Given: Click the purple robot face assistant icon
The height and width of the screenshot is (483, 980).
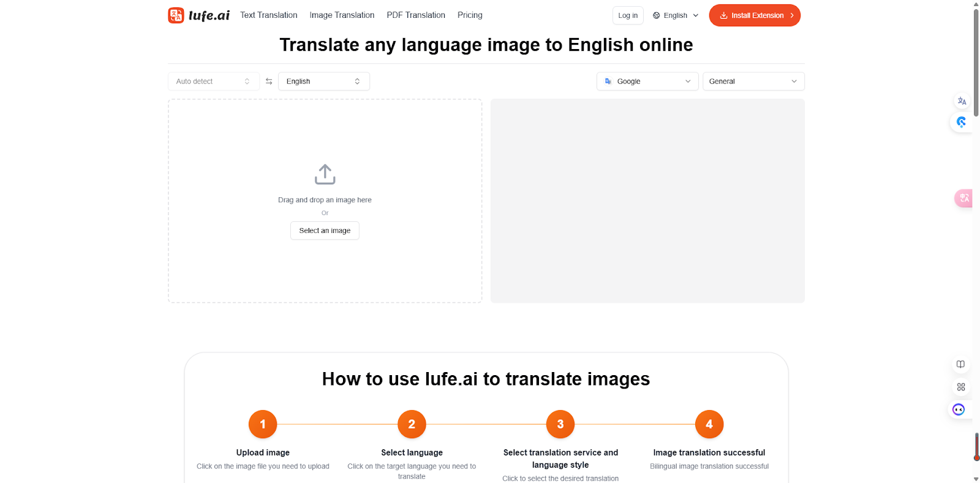Looking at the screenshot, I should click(x=959, y=409).
